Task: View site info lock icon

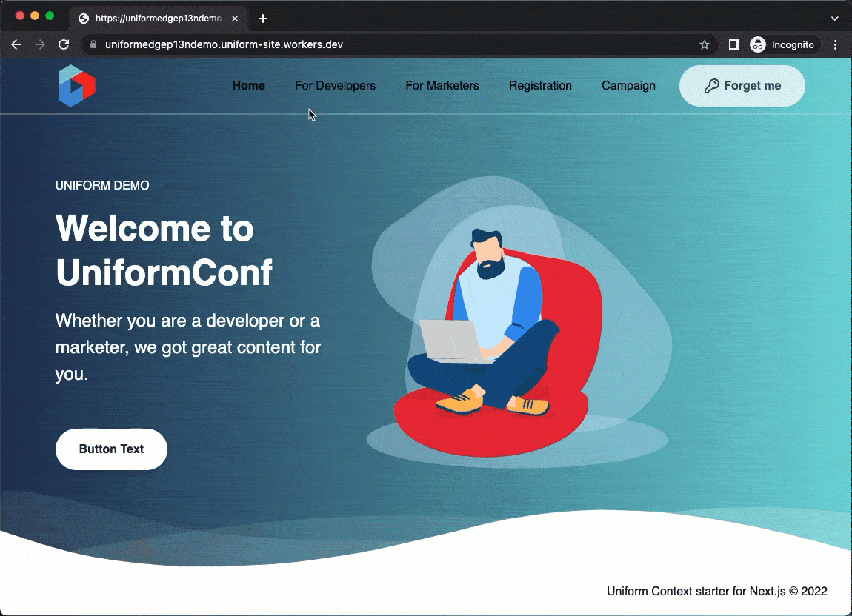Action: (93, 44)
